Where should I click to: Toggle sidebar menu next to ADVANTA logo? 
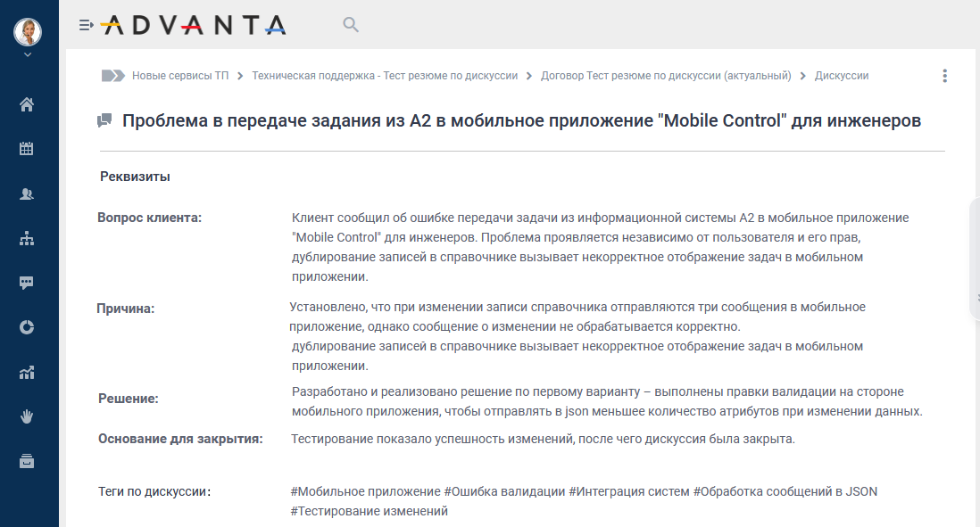click(x=86, y=25)
